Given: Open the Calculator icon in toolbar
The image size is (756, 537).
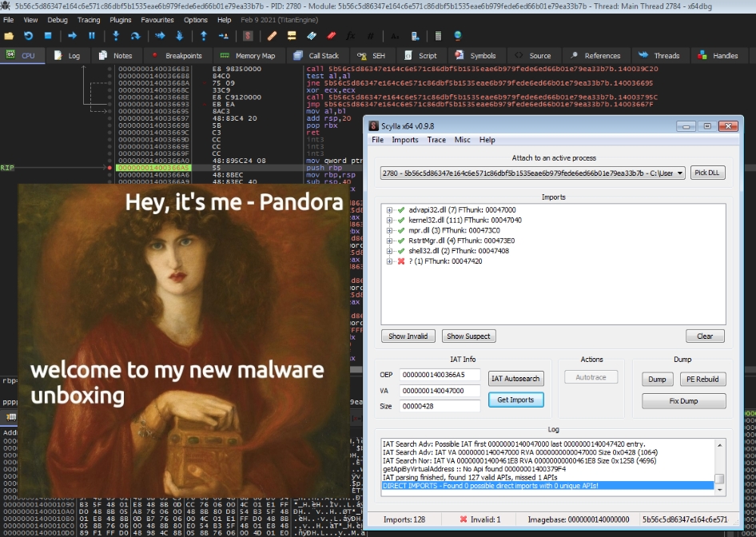Looking at the screenshot, I should [438, 36].
